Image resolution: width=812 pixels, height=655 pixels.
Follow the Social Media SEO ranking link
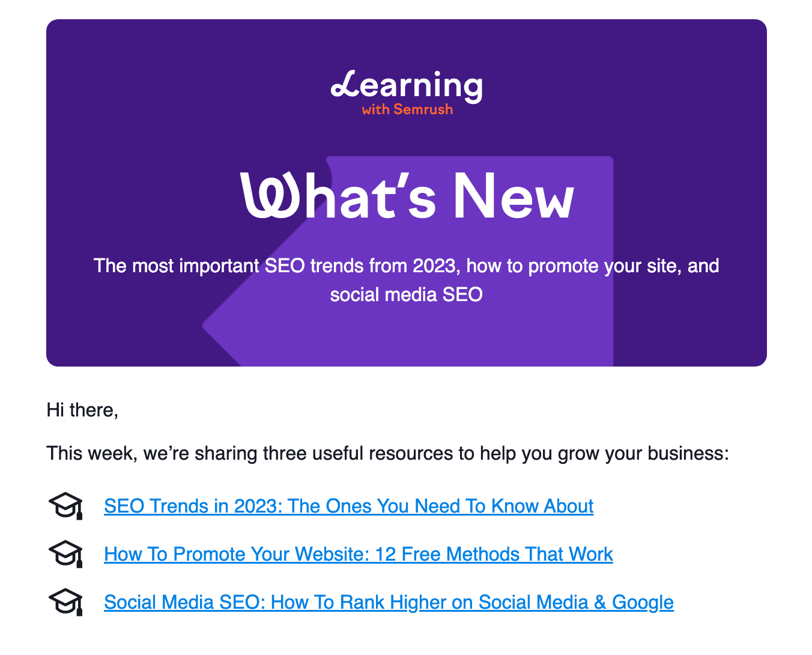click(x=389, y=602)
